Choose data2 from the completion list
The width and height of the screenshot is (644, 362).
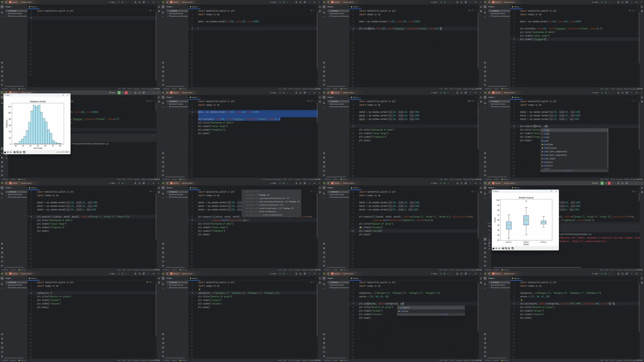(547, 134)
